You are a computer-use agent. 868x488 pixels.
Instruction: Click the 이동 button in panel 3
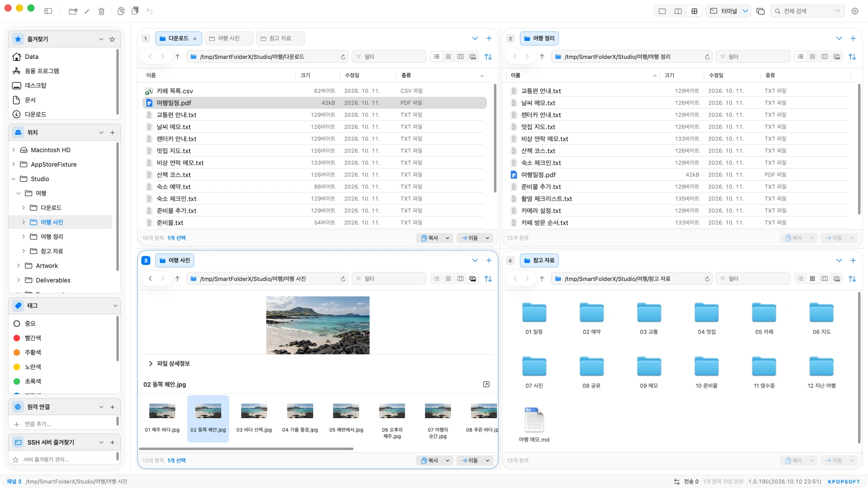(x=470, y=461)
